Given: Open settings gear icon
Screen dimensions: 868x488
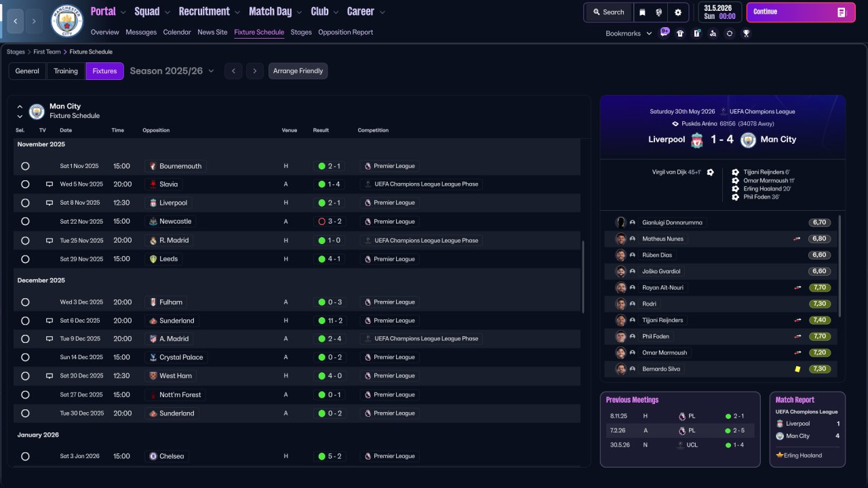Looking at the screenshot, I should point(677,12).
